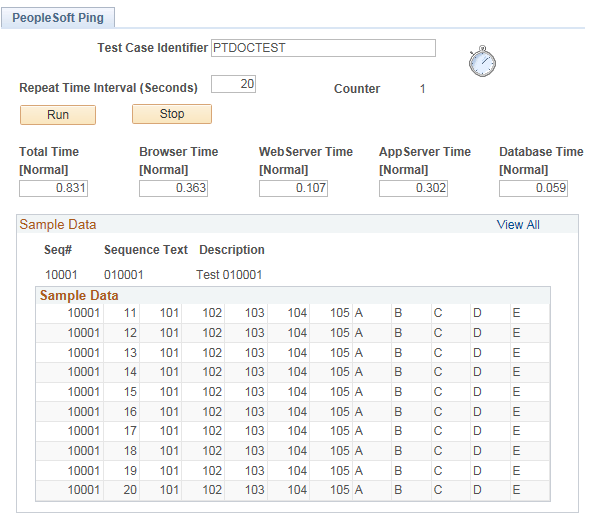Select the Total Time value 0.831
The image size is (592, 521).
53,188
